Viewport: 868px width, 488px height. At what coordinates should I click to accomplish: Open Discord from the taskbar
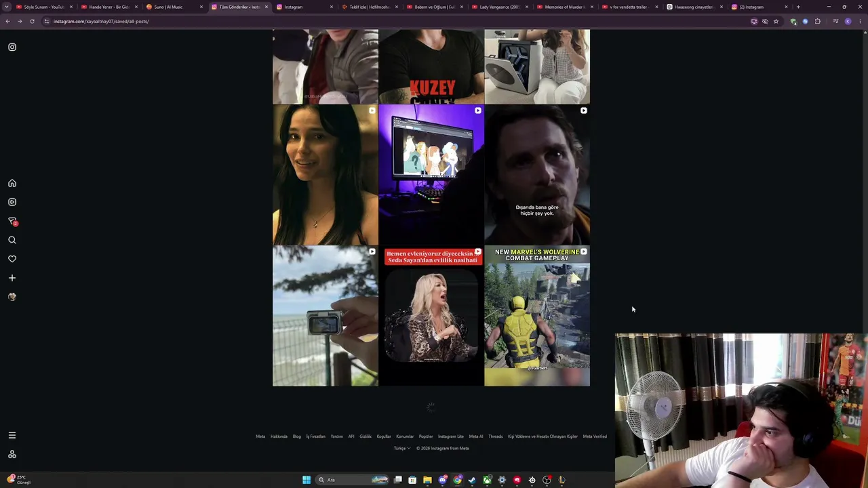point(442,480)
